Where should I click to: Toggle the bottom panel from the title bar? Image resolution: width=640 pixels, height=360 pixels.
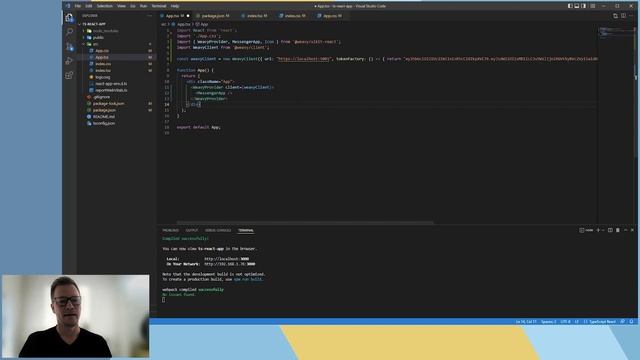coord(577,6)
